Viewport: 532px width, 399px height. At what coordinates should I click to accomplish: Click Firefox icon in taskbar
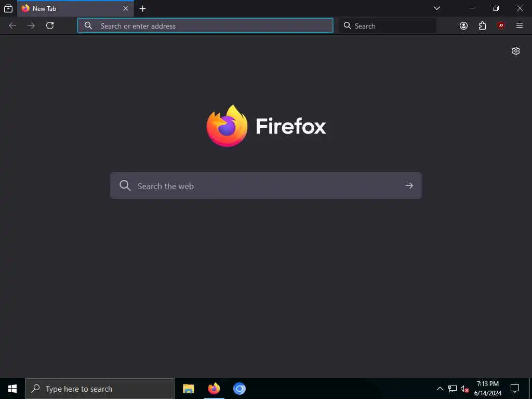click(214, 389)
